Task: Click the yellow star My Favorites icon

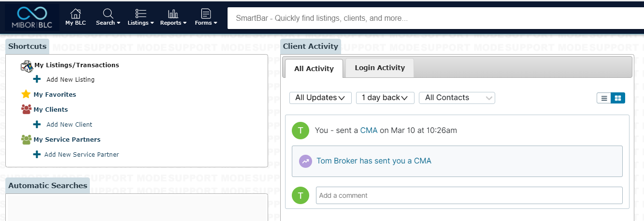Action: pos(26,94)
